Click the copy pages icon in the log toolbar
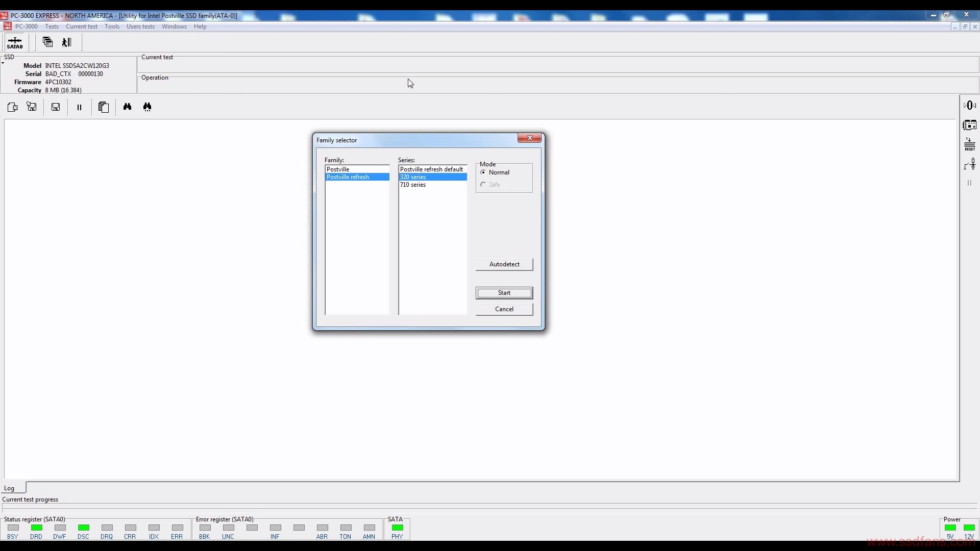This screenshot has width=980, height=551. click(104, 107)
